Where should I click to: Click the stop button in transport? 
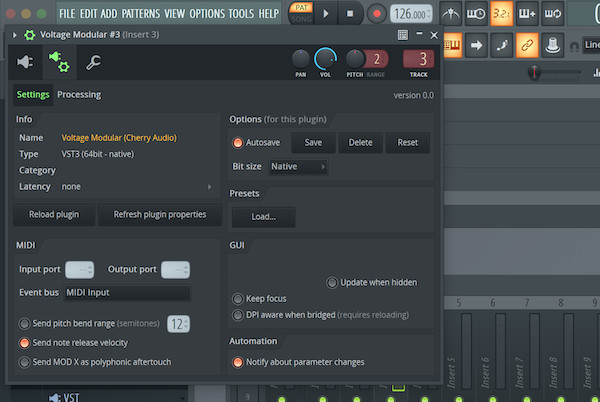click(x=350, y=14)
